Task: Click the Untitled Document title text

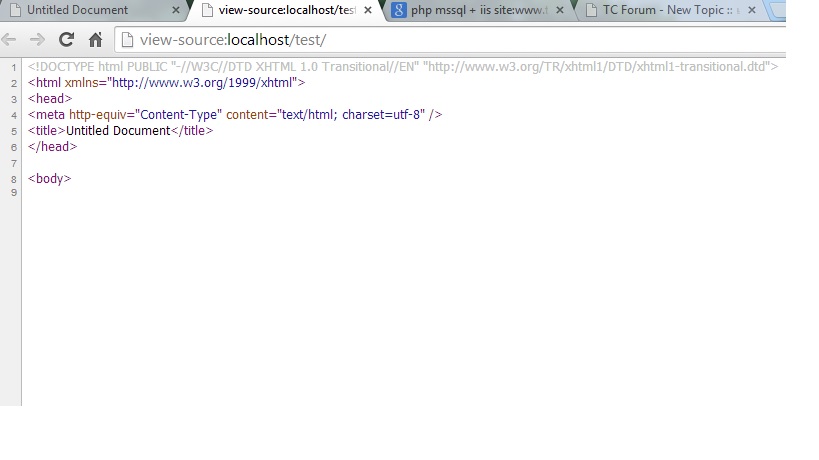Action: [118, 131]
